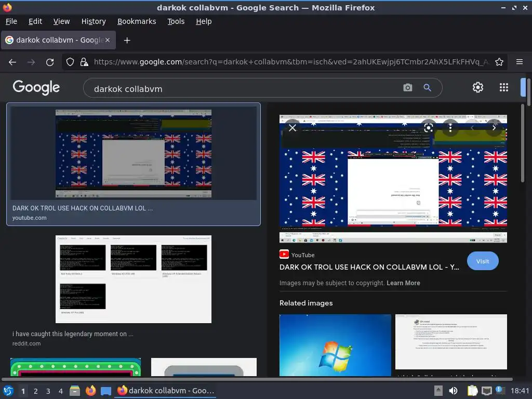Image resolution: width=532 pixels, height=399 pixels.
Task: Bookmark this page with the star icon
Action: 499,62
